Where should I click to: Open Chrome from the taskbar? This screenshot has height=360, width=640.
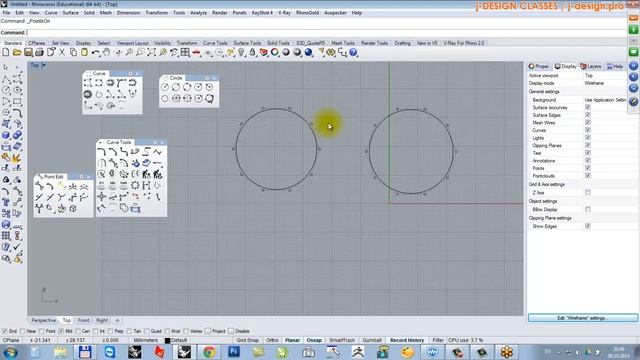coord(209,352)
